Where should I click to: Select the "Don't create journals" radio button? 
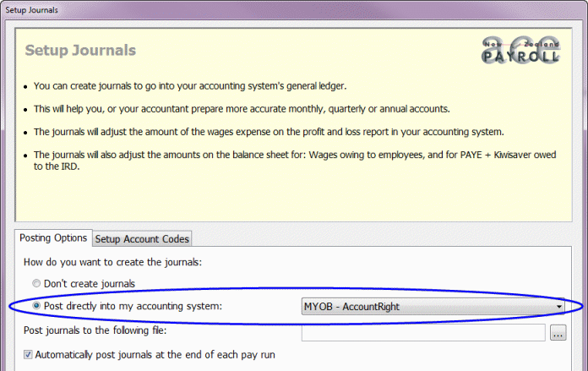pyautogui.click(x=36, y=284)
